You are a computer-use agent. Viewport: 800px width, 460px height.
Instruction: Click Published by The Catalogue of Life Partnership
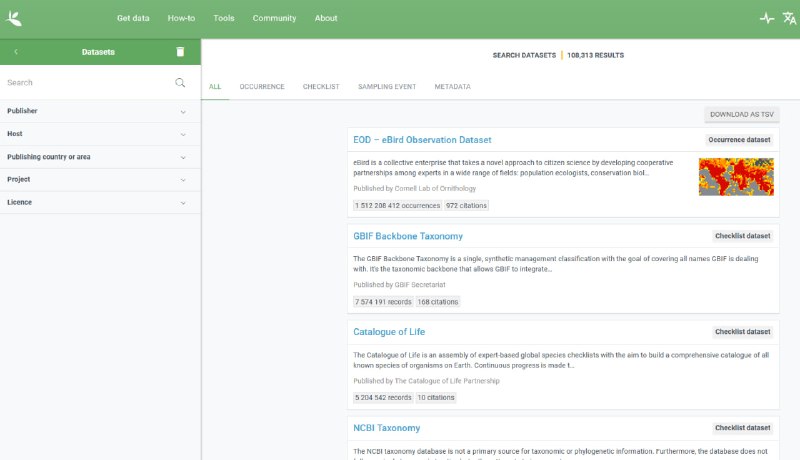(x=426, y=381)
